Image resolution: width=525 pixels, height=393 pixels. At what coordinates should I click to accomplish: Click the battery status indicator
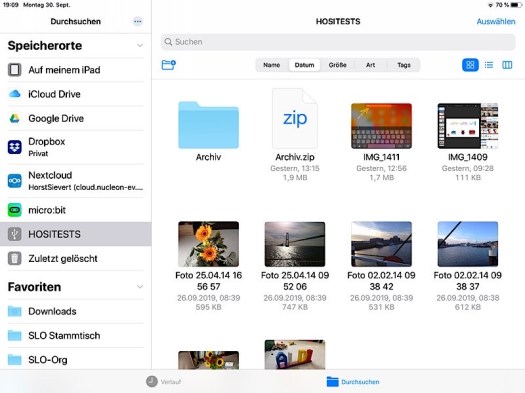(516, 5)
